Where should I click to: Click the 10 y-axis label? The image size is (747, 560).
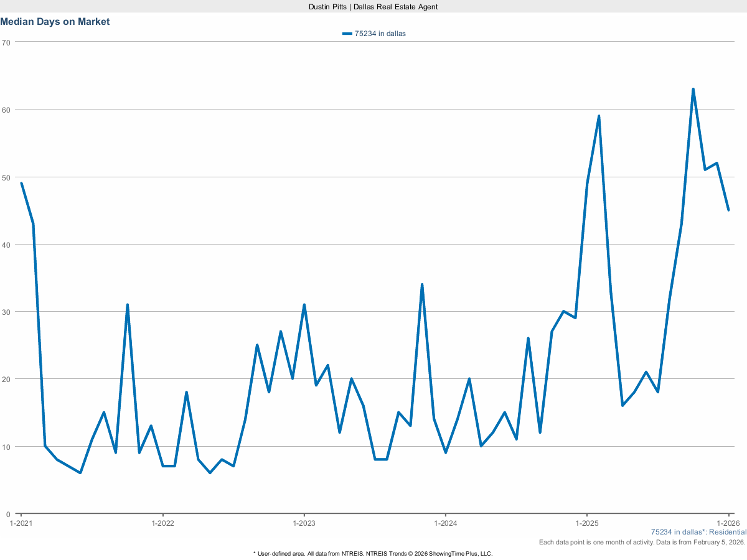[x=6, y=447]
